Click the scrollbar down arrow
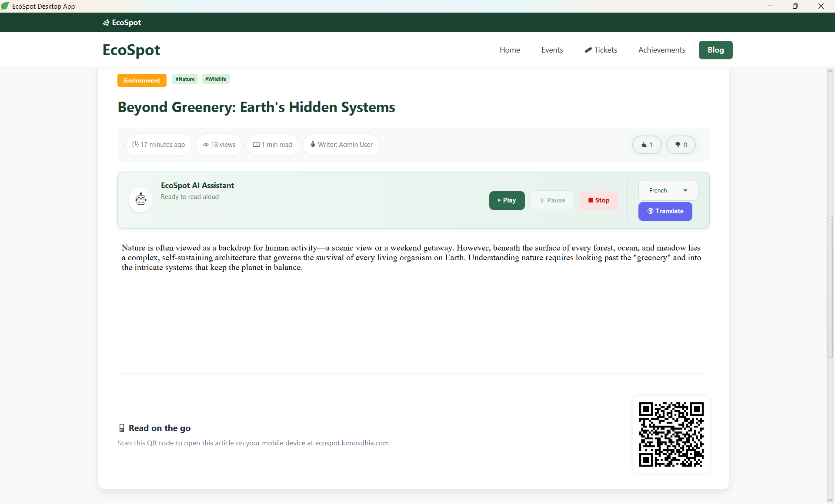This screenshot has width=835, height=504. pos(830,500)
